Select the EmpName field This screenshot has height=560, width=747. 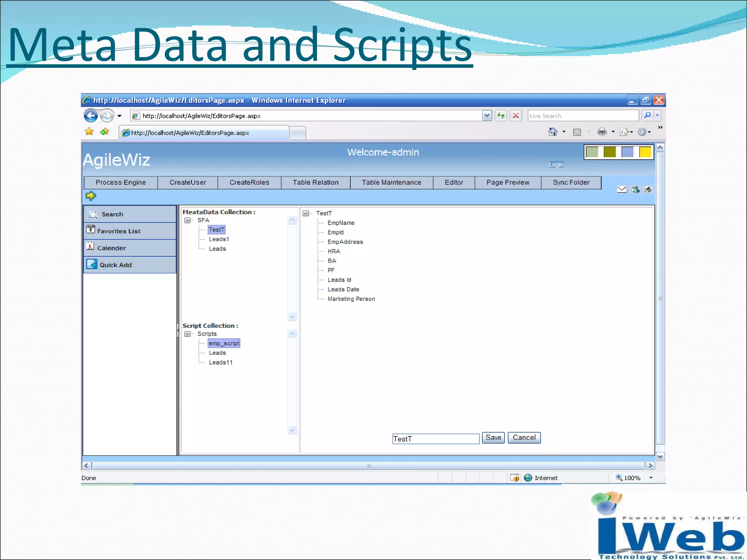[x=341, y=223]
